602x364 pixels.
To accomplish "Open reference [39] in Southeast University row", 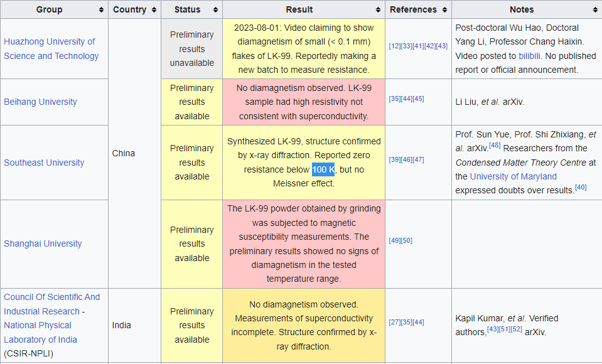I will coord(394,159).
